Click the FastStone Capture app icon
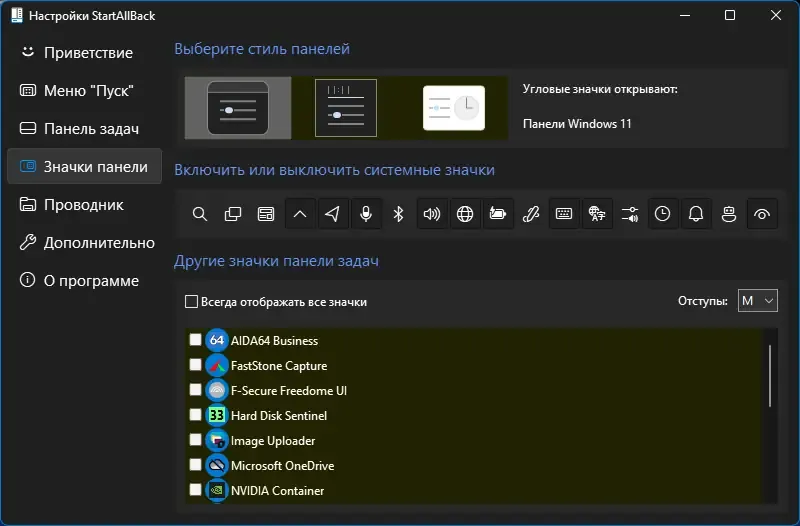This screenshot has width=800, height=526. 216,365
